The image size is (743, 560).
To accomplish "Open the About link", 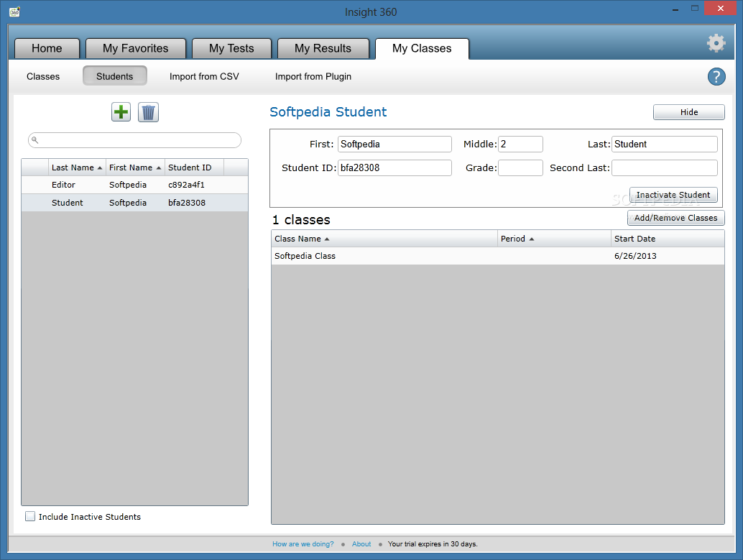I will [361, 544].
